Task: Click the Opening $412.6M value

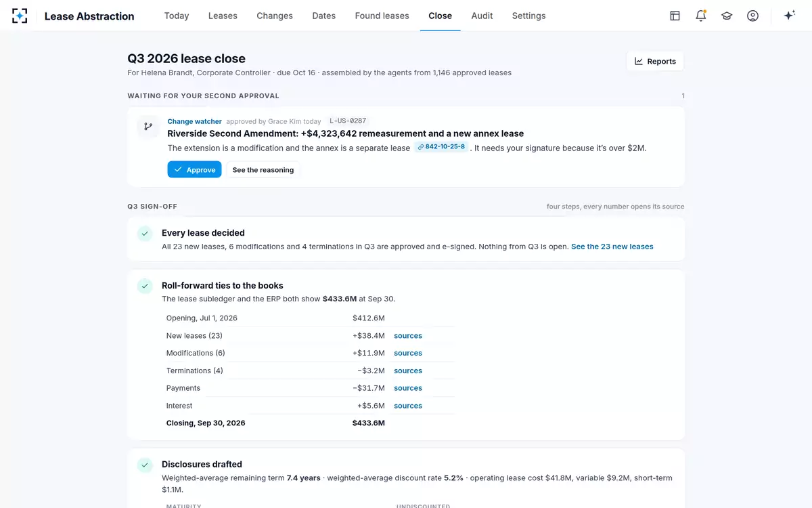Action: point(369,318)
